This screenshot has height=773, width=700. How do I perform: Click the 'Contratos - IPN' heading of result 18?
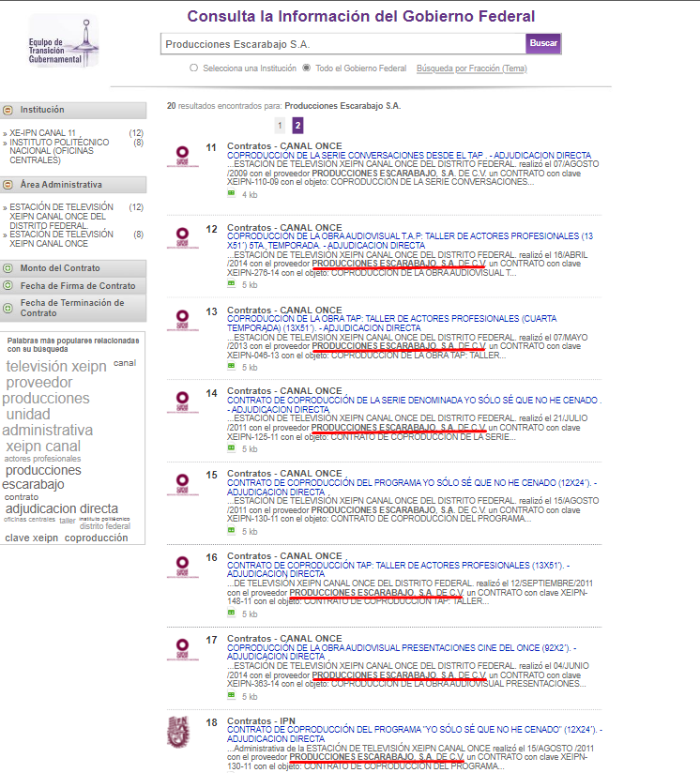tap(261, 720)
